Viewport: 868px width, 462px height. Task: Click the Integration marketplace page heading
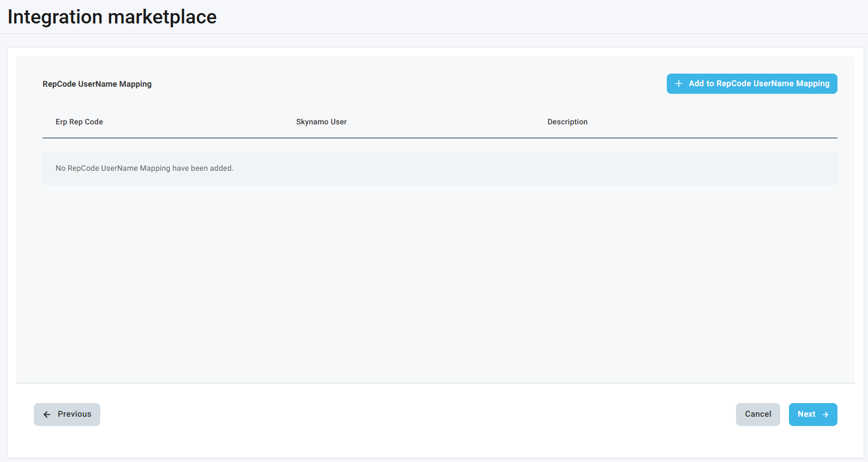pyautogui.click(x=112, y=17)
